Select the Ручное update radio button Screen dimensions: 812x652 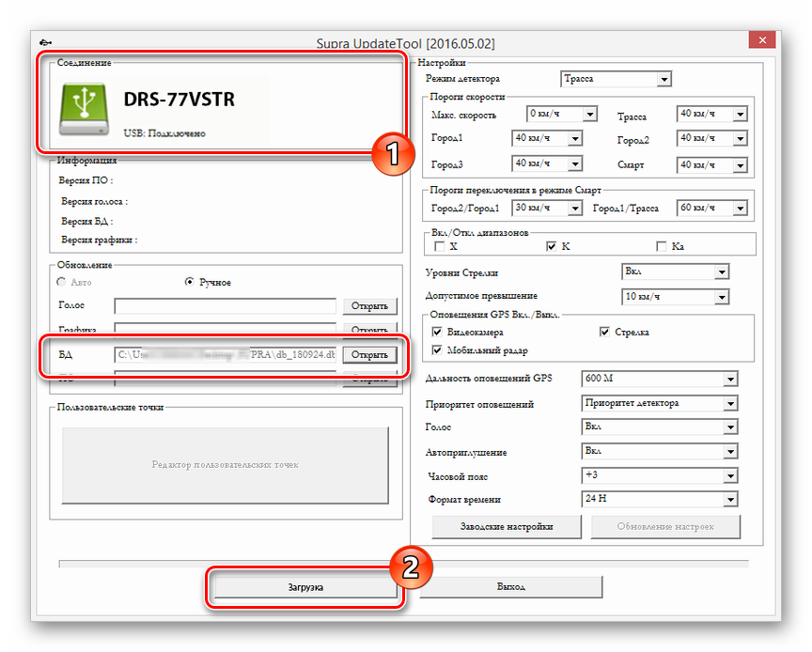coord(190,282)
